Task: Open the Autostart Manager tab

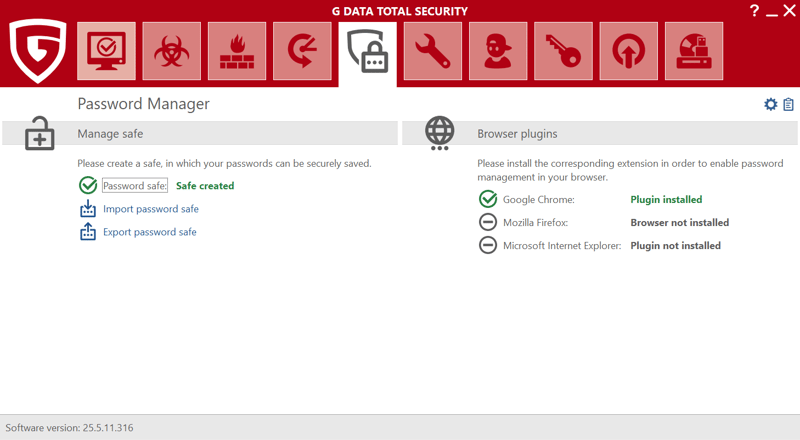Action: (629, 51)
